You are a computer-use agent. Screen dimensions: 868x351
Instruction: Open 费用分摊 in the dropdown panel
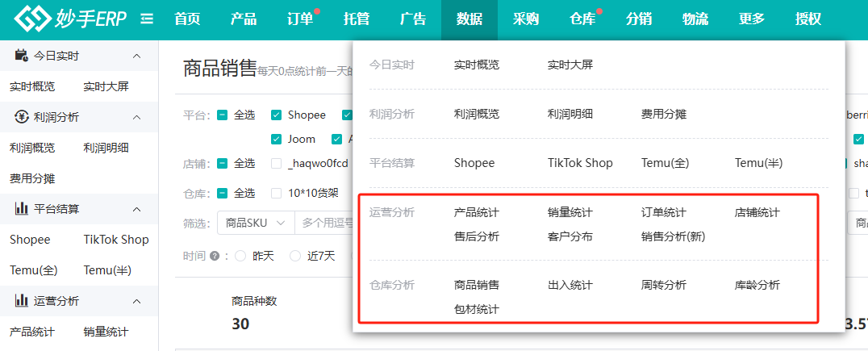point(664,114)
